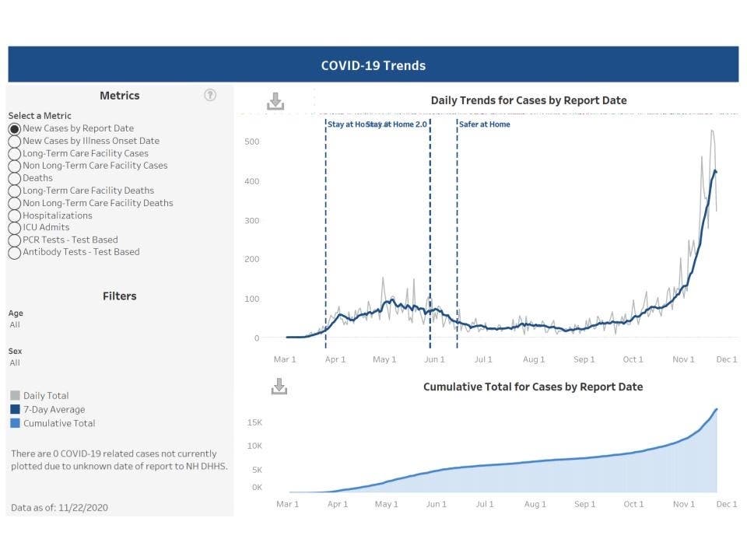The height and width of the screenshot is (560, 747).
Task: Select New Cases by Illness Onset Date
Action: pos(14,141)
